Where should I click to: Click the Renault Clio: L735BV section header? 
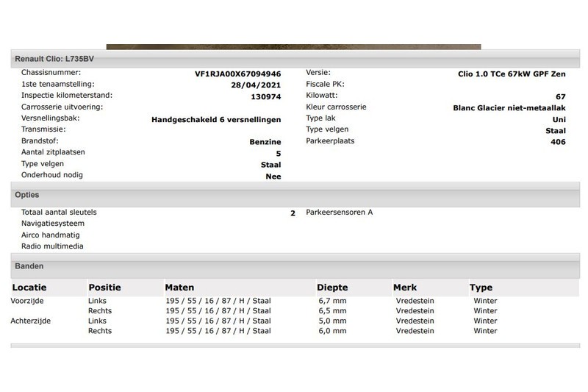tap(54, 58)
